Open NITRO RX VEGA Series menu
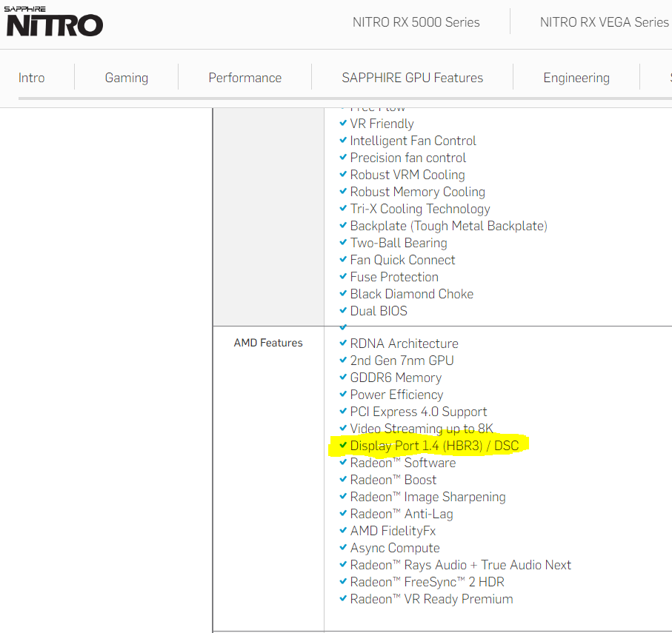The width and height of the screenshot is (672, 633). 605,22
